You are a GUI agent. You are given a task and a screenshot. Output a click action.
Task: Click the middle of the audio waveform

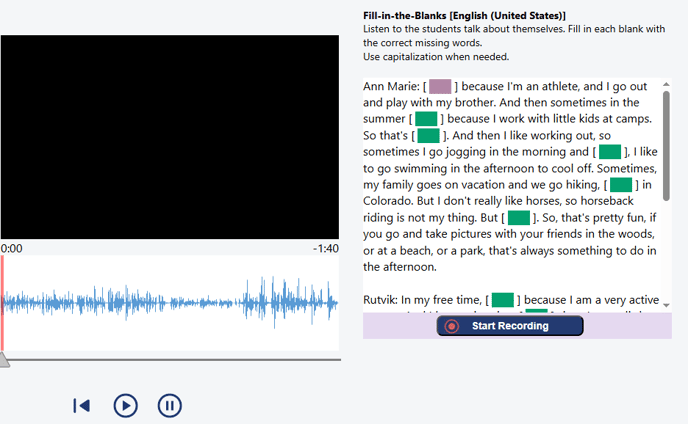tap(170, 302)
